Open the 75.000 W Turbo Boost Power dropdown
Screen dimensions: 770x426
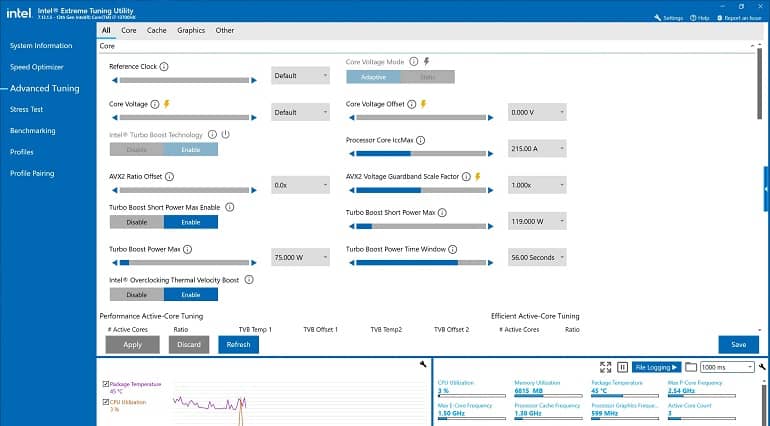301,257
